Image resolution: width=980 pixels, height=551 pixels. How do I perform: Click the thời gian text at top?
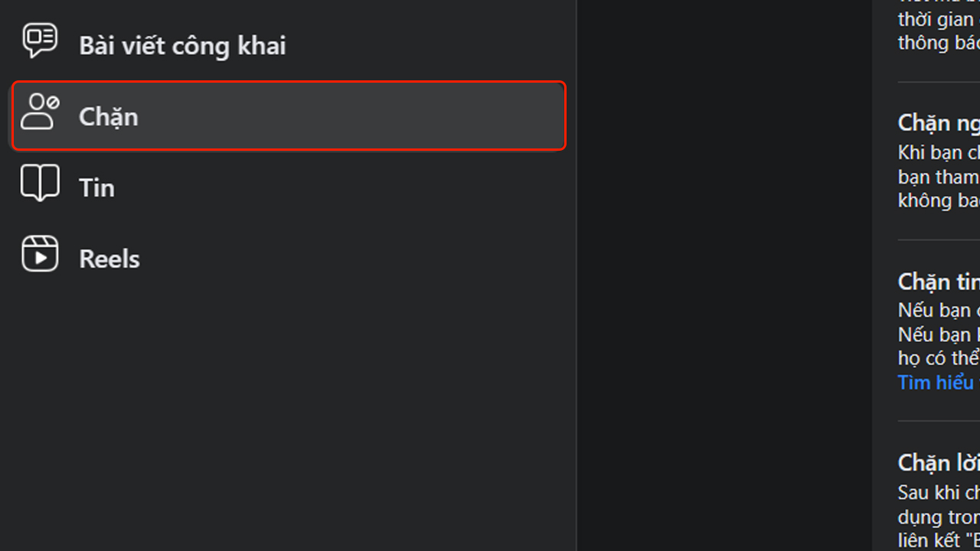pos(939,19)
